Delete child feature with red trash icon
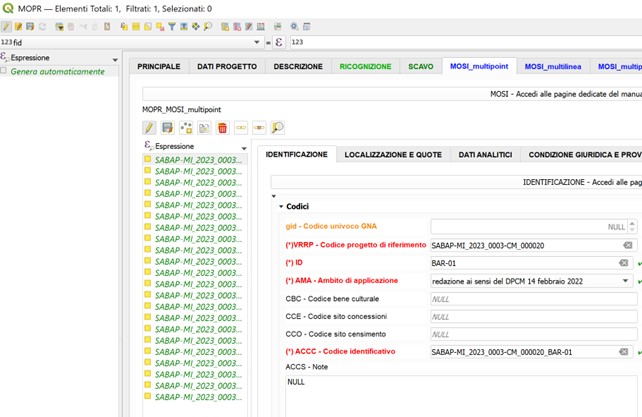 (222, 128)
